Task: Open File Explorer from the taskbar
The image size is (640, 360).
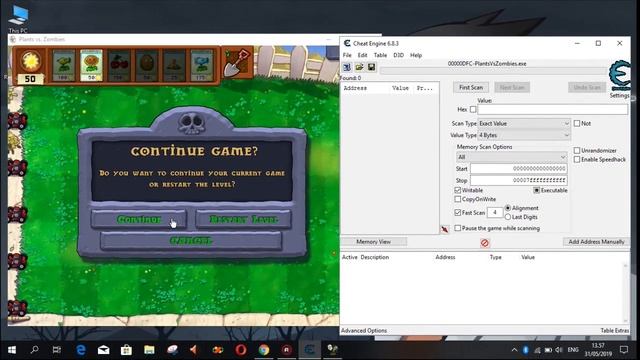Action: (149, 350)
